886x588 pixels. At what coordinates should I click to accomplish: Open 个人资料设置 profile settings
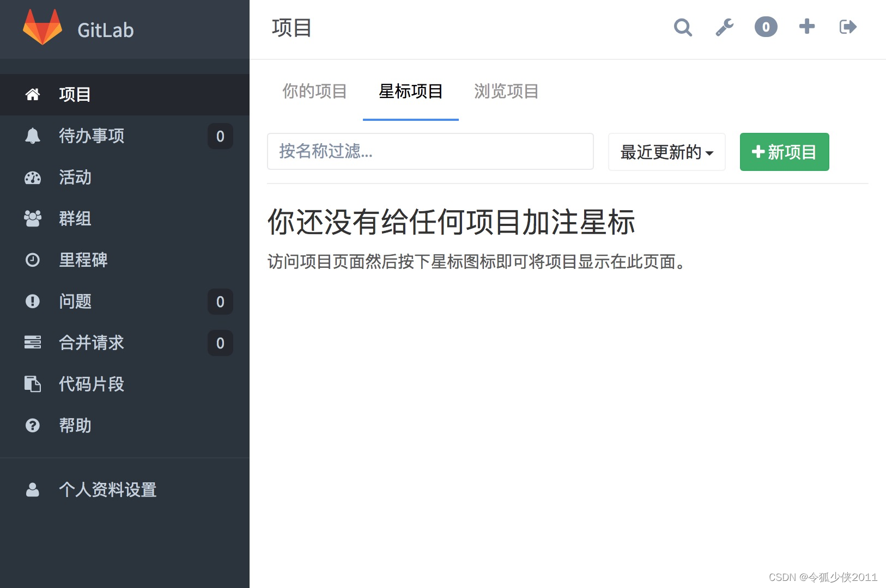coord(107,489)
